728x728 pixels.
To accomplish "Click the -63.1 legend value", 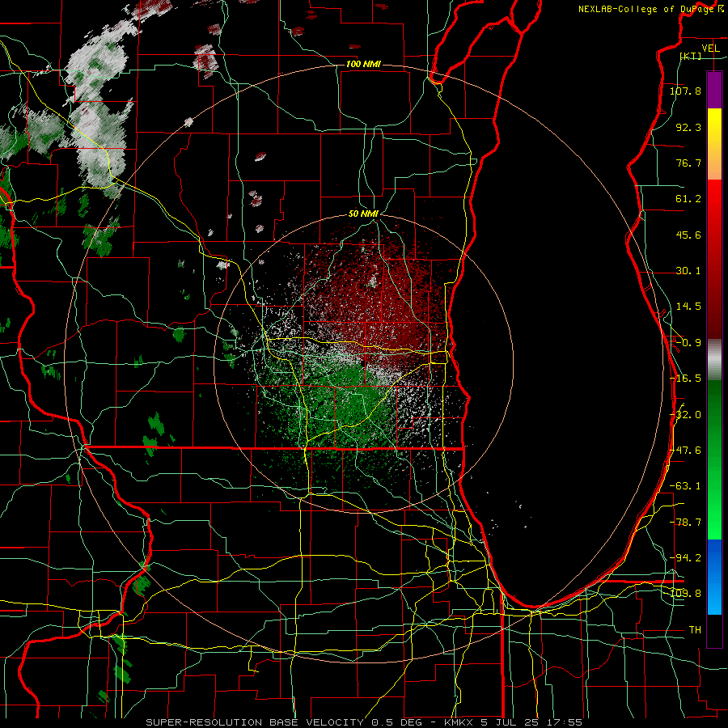I will point(685,486).
